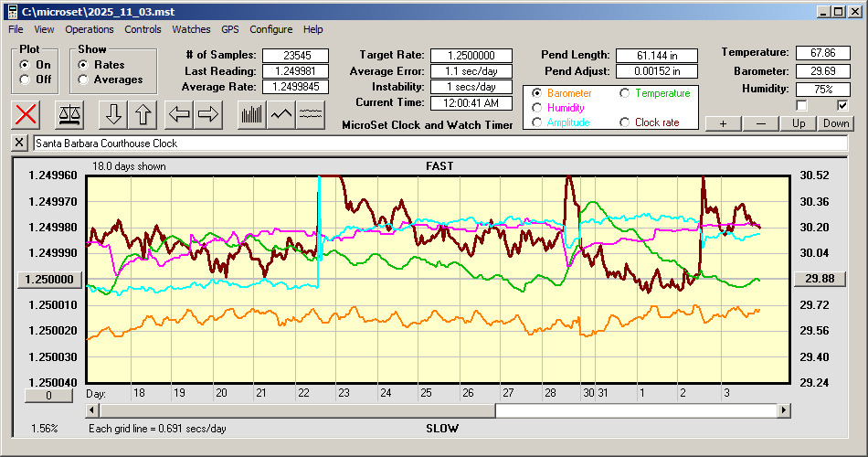Click the horizontal scrollbar right arrow
This screenshot has width=868, height=457.
pos(784,411)
